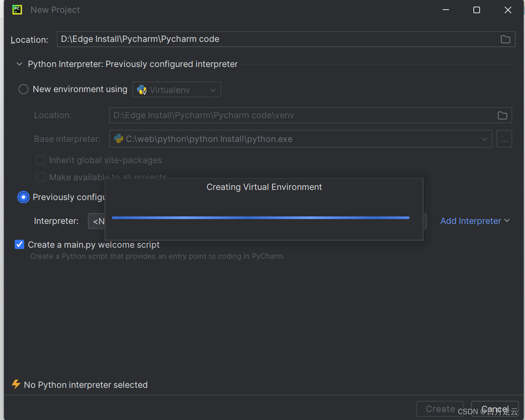Click the lightning warning icon

(x=16, y=384)
